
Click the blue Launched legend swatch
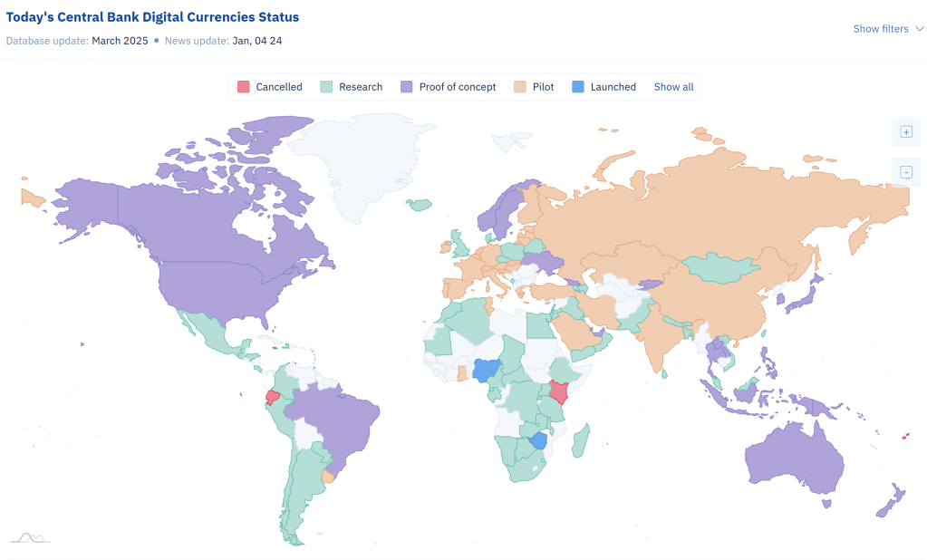578,87
